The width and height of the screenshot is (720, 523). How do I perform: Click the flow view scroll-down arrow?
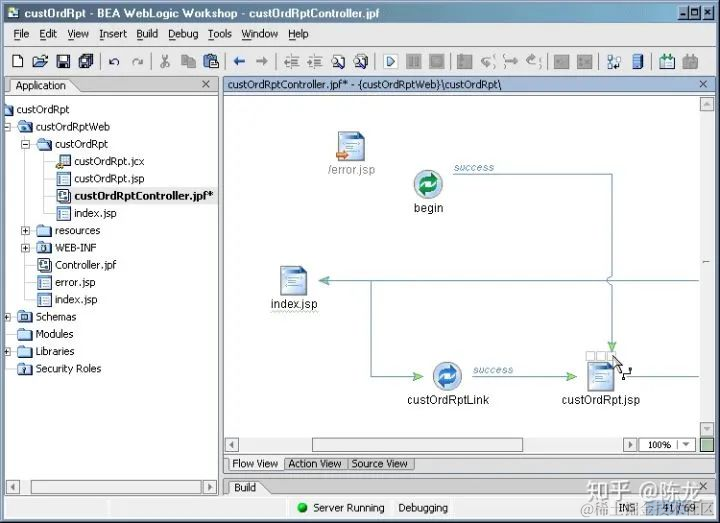click(706, 429)
